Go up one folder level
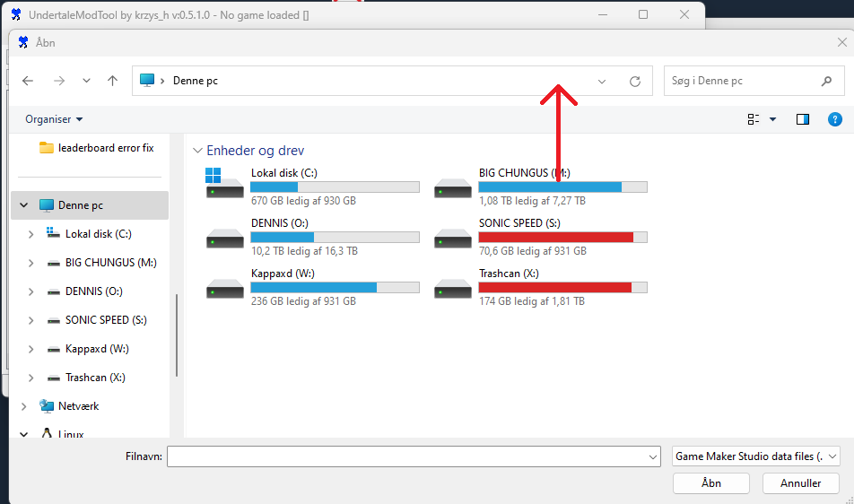The image size is (854, 504). point(112,81)
